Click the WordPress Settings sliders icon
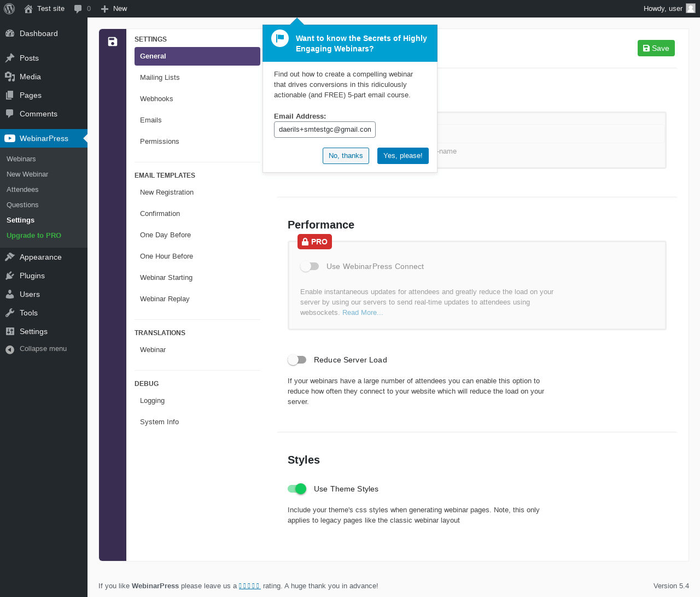 point(10,331)
